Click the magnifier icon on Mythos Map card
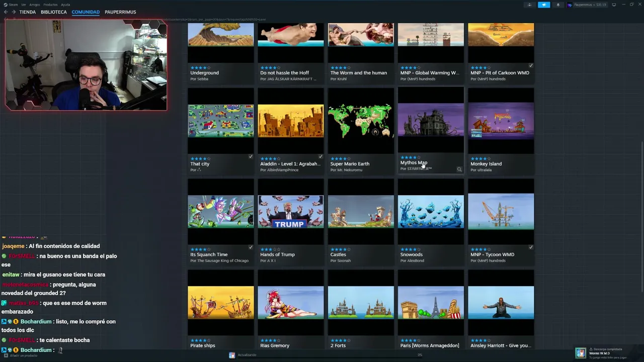Image resolution: width=644 pixels, height=362 pixels. click(x=459, y=169)
